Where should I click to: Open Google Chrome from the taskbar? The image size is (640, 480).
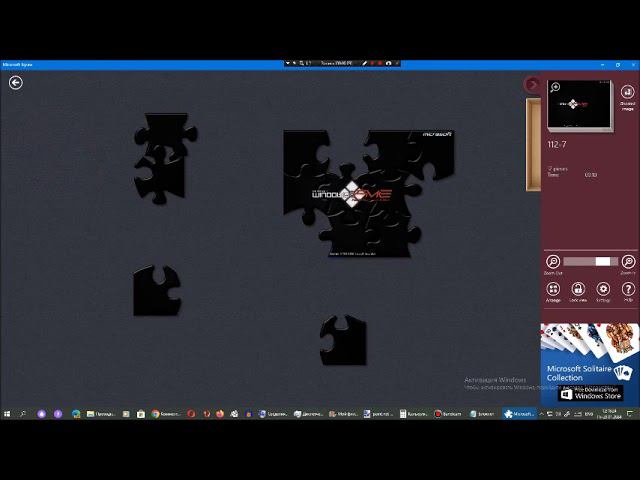(x=166, y=414)
